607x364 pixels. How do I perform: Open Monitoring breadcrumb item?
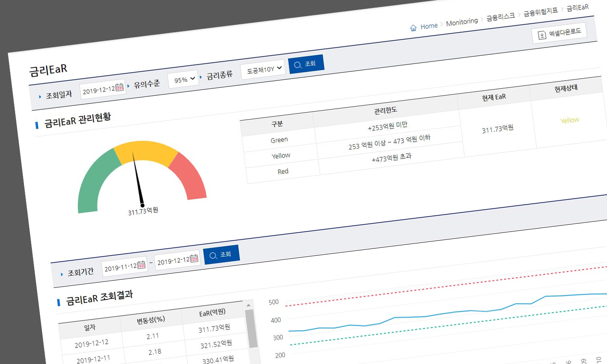(x=462, y=22)
